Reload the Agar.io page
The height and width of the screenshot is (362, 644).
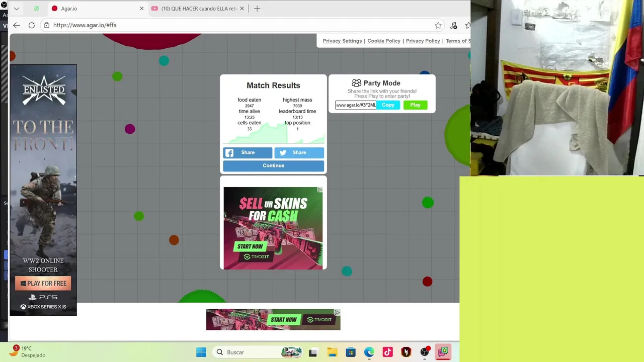pyautogui.click(x=32, y=25)
